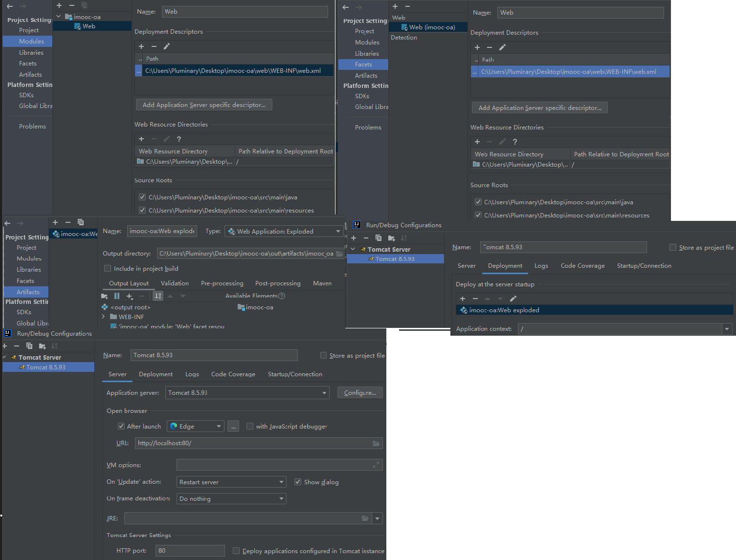Click expand icon in VM options field
The width and height of the screenshot is (736, 560).
click(376, 465)
